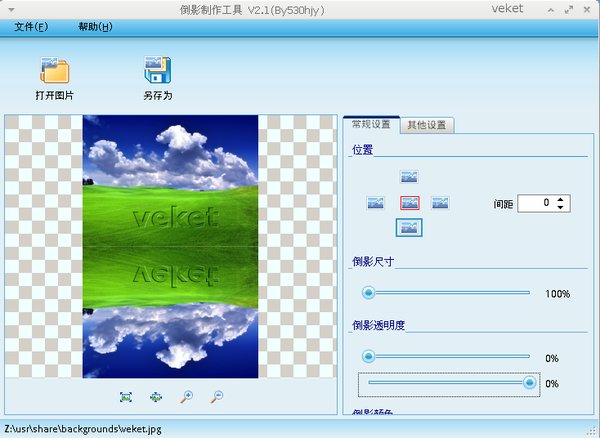Open the 帮助(H) menu
Viewport: 600px width, 438px height.
[x=95, y=27]
